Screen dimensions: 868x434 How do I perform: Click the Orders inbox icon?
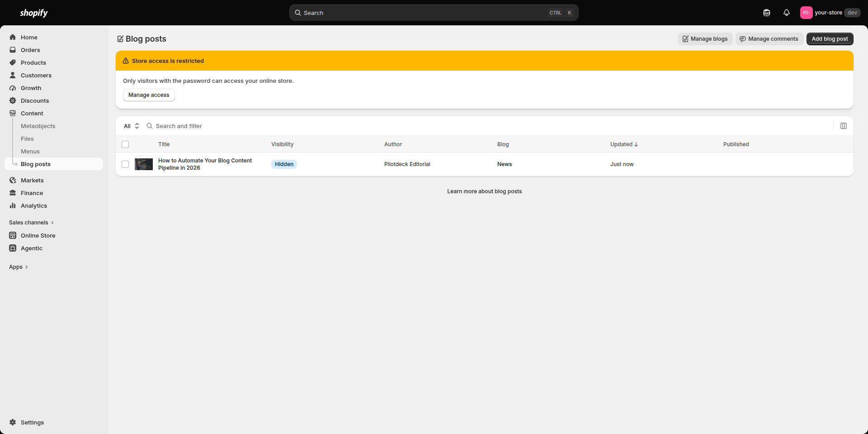(13, 50)
